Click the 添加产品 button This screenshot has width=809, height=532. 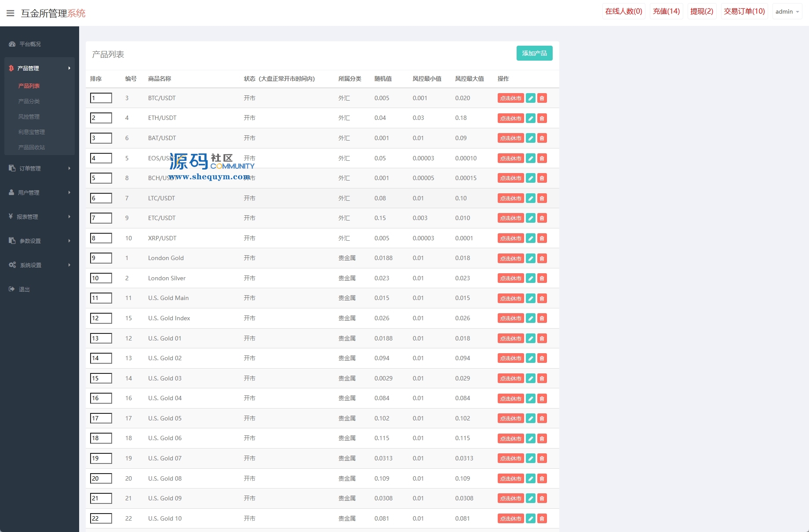tap(534, 53)
